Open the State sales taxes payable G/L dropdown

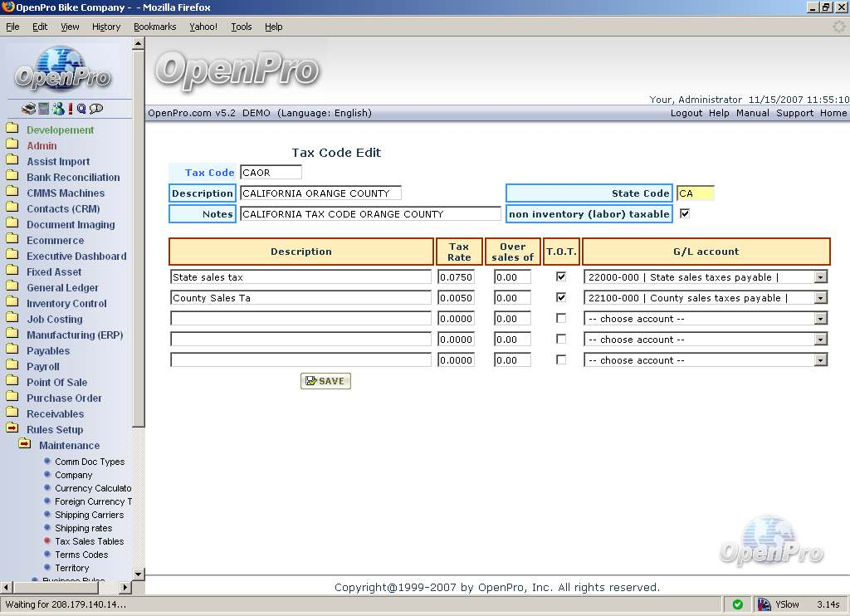[x=820, y=277]
